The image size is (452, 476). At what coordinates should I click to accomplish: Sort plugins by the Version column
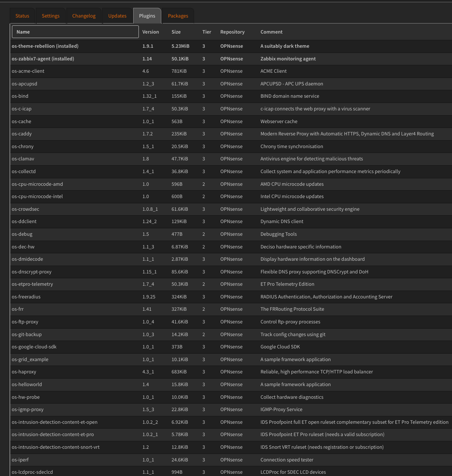(x=150, y=32)
